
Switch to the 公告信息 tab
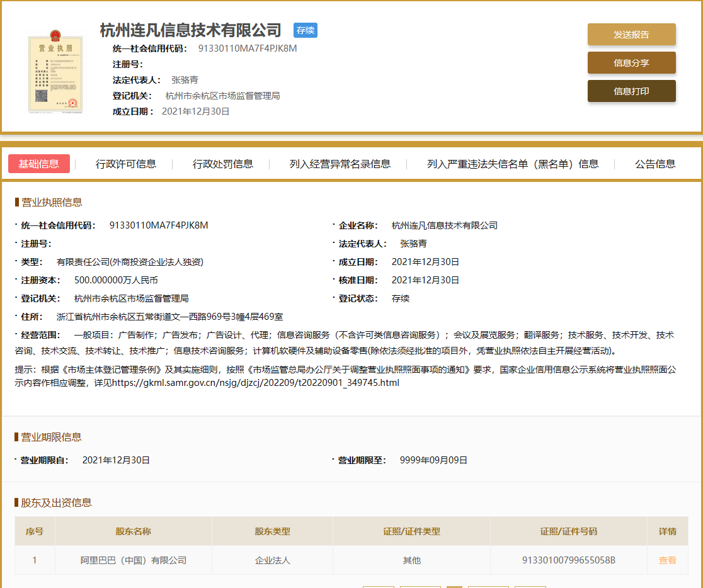click(x=655, y=164)
